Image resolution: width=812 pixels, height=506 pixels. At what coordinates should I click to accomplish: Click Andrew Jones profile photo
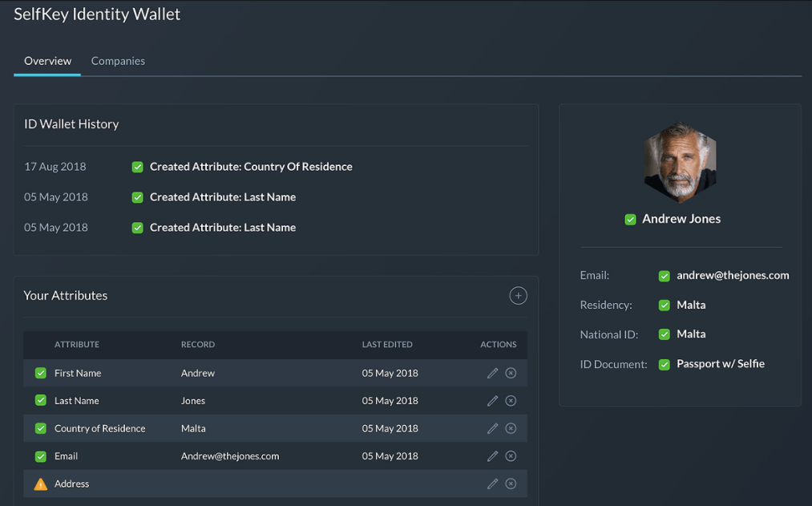(680, 162)
